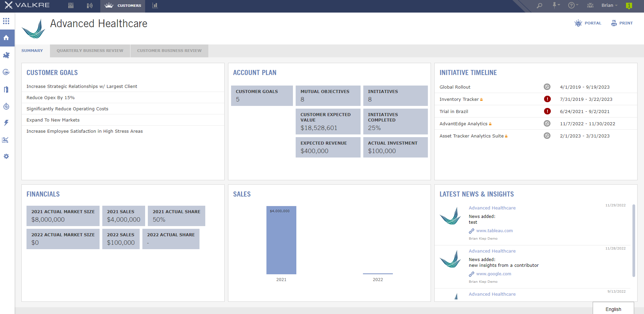Screen dimensions: 644x314
Task: Expand the pin dropdown in the header
Action: pos(556,5)
